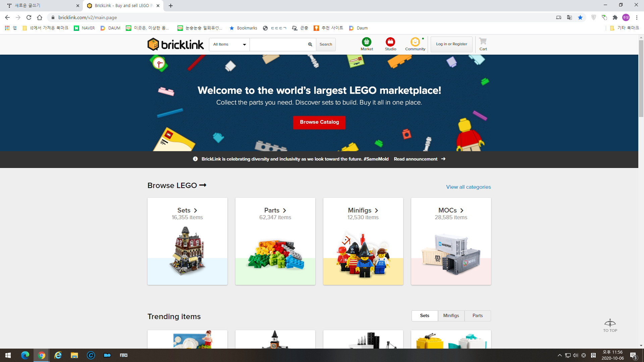Screen dimensions: 644x362
Task: Open the File Explorer taskbar icon
Action: (74, 355)
